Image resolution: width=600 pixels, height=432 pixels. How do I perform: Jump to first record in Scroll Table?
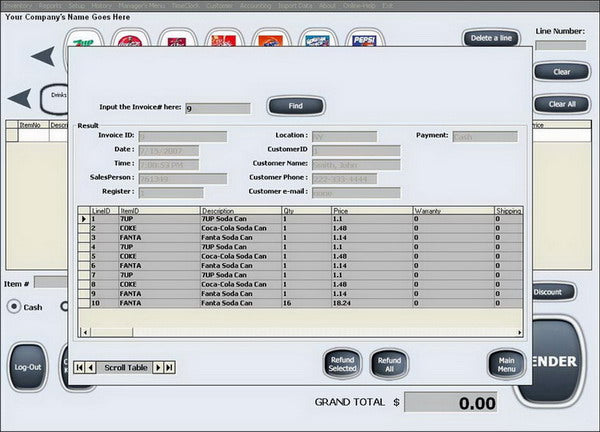(x=79, y=368)
